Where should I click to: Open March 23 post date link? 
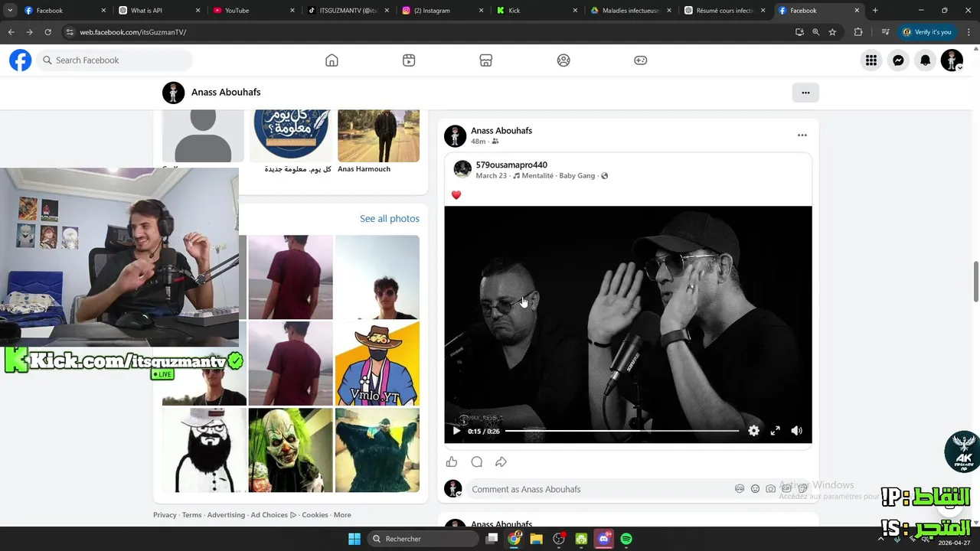point(492,176)
